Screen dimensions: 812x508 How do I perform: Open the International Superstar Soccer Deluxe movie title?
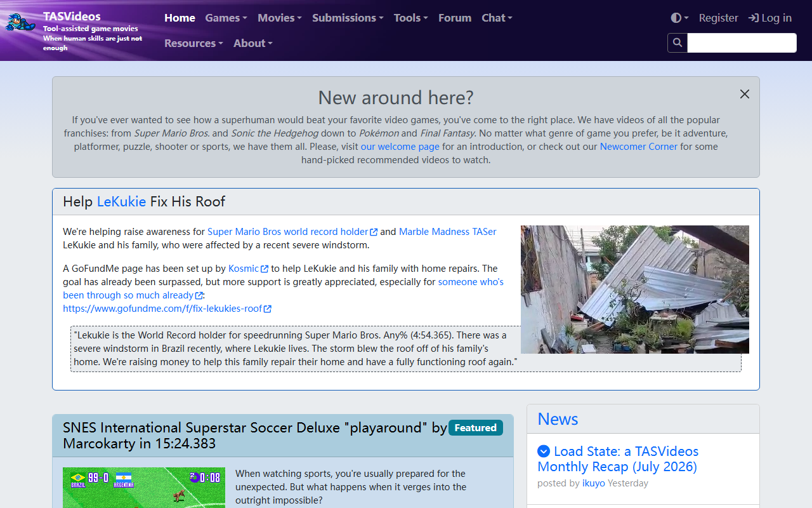255,436
